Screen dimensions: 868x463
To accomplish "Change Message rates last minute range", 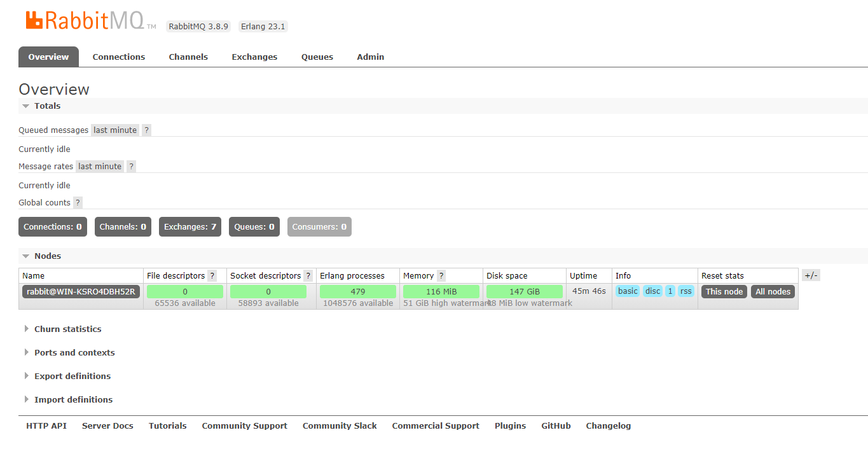I will pos(100,166).
